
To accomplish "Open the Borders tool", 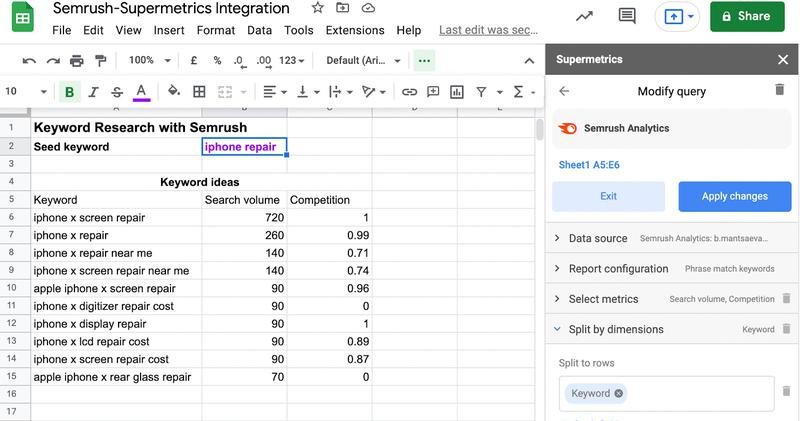I will 199,92.
